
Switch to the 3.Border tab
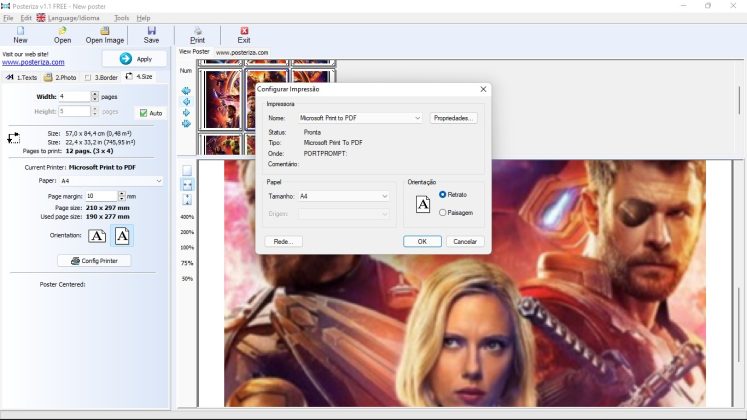click(x=101, y=77)
